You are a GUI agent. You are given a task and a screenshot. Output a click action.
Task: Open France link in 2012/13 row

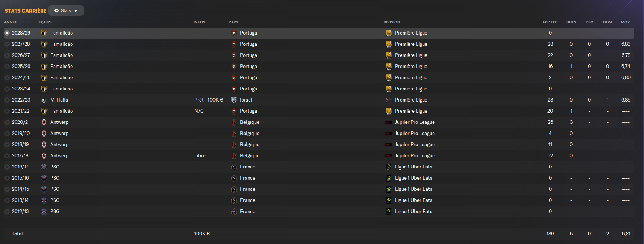(247, 212)
